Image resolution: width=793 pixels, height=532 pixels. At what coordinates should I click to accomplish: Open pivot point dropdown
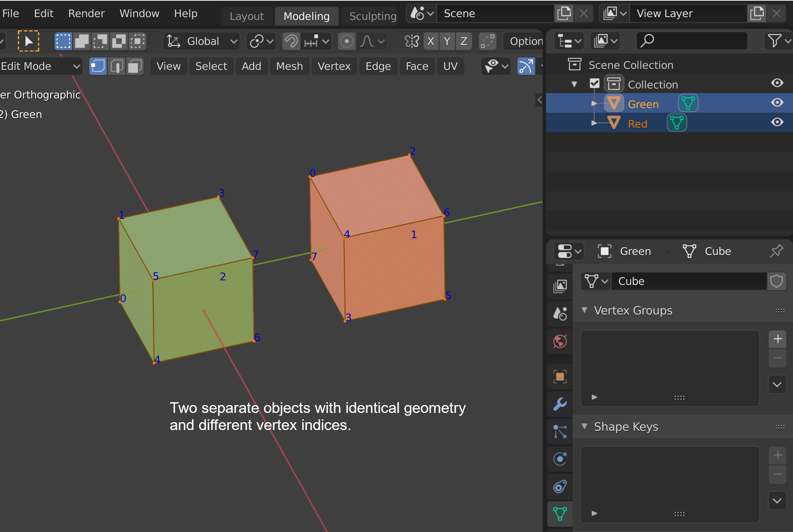point(261,41)
